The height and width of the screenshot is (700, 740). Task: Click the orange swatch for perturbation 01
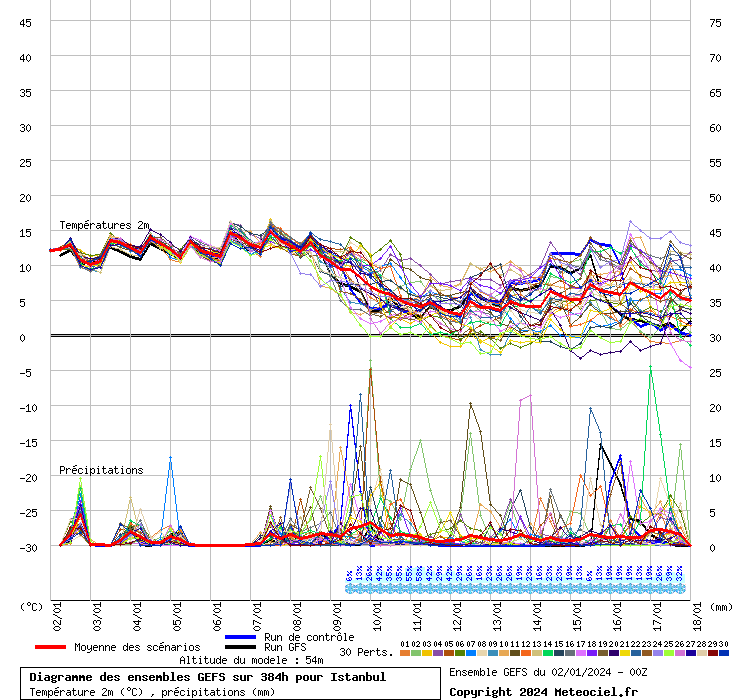pos(404,653)
